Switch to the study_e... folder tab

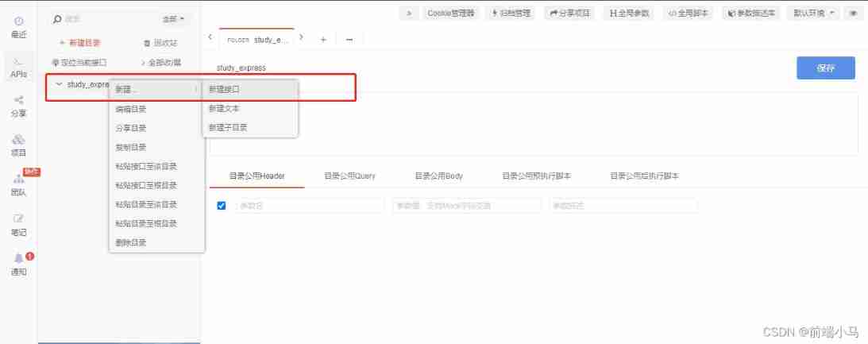(257, 40)
